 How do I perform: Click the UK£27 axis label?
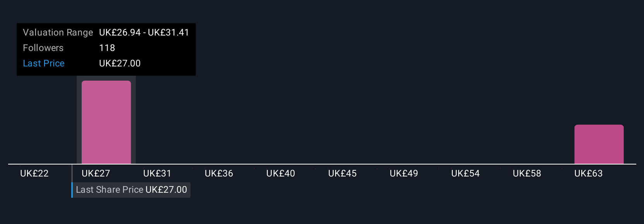[x=96, y=173]
